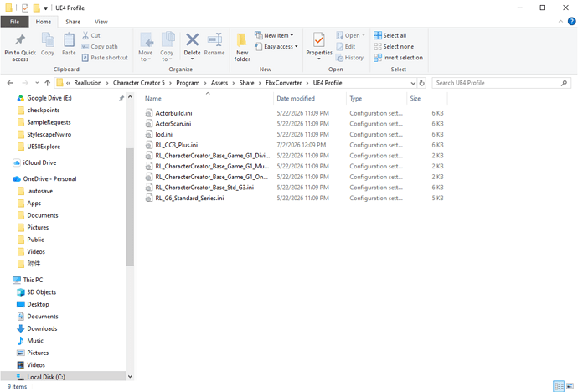Image resolution: width=578 pixels, height=392 pixels.
Task: Expand the Open button dropdown
Action: (x=364, y=35)
